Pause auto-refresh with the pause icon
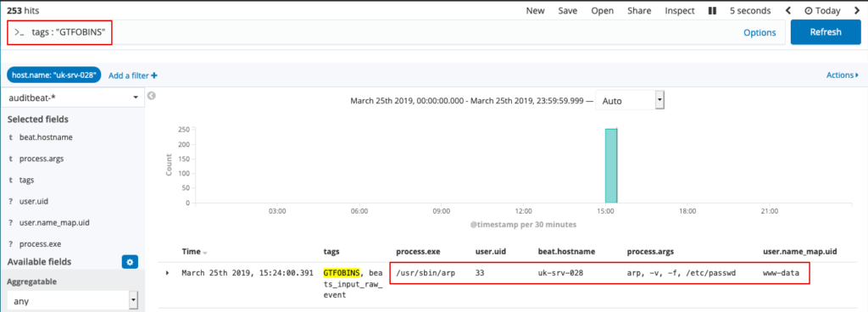Image resolution: width=868 pixels, height=312 pixels. click(x=712, y=10)
